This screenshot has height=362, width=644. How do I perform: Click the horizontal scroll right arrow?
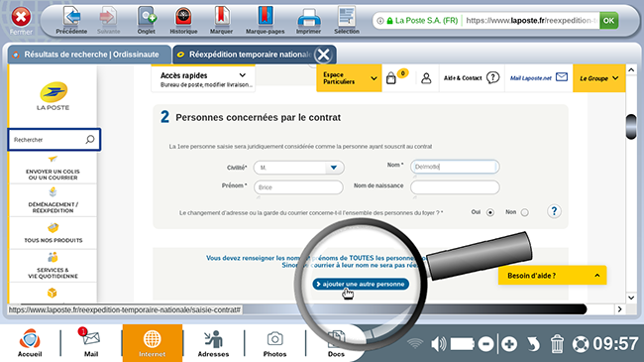[620, 308]
